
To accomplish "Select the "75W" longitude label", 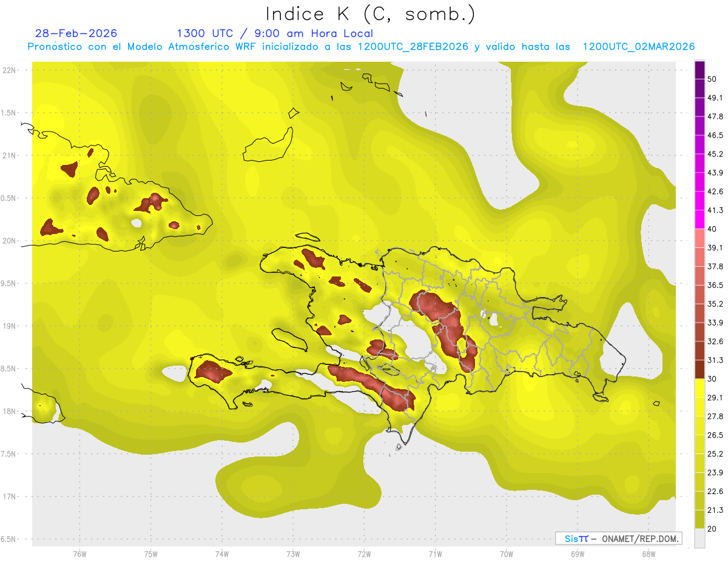I will click(150, 554).
